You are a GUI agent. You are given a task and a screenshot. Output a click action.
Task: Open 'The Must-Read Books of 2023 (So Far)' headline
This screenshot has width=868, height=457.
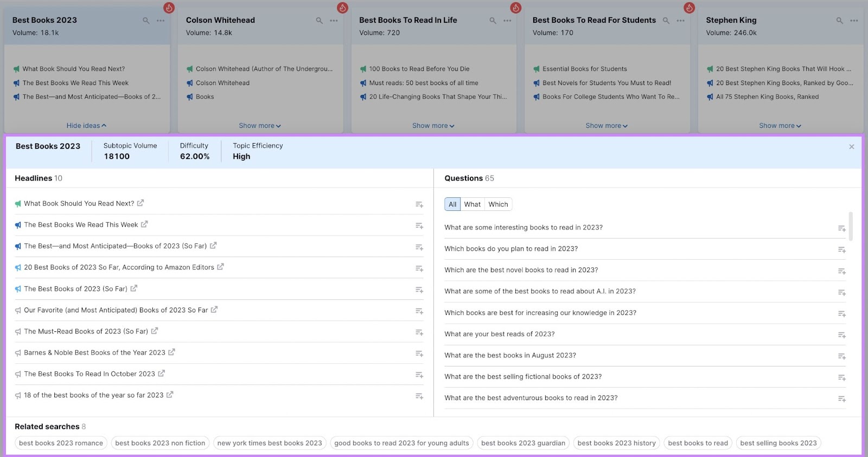86,331
